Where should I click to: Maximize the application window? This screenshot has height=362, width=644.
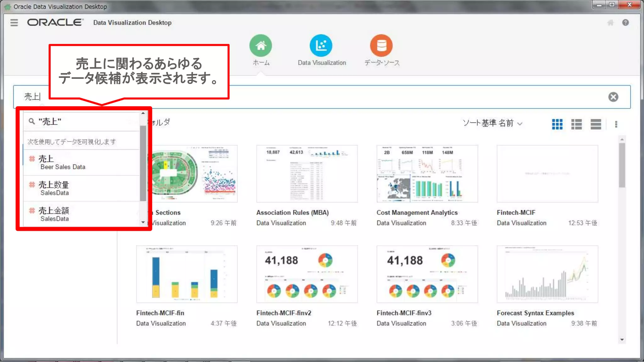pyautogui.click(x=612, y=5)
